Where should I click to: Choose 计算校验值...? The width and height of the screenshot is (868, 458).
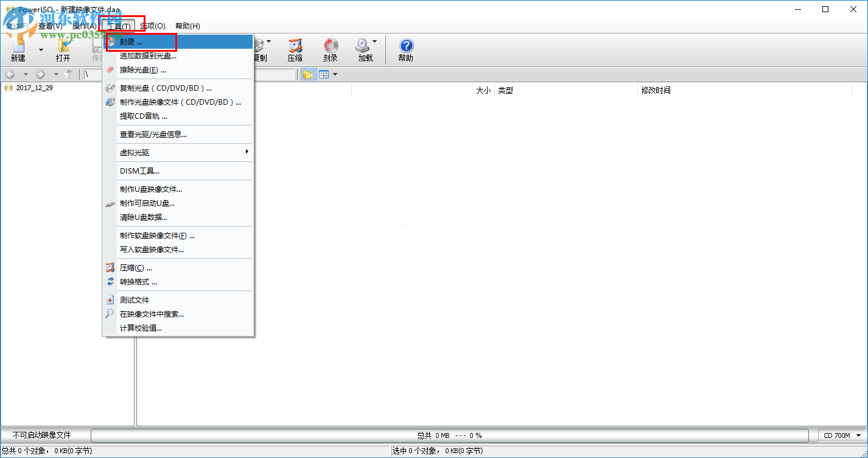click(x=178, y=328)
